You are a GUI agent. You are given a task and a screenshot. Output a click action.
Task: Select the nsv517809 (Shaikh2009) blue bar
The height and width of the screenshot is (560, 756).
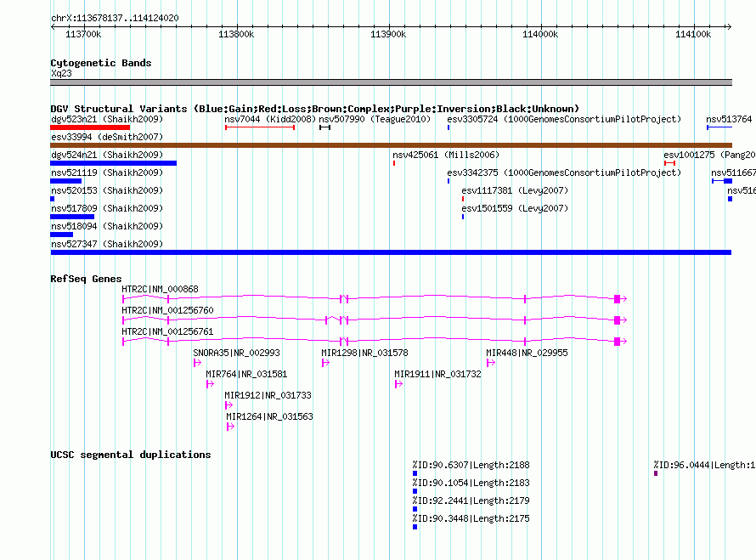[72, 217]
